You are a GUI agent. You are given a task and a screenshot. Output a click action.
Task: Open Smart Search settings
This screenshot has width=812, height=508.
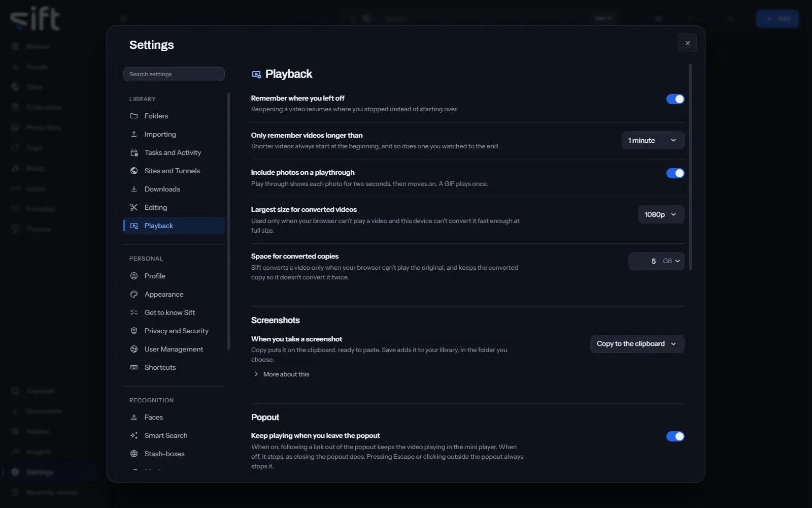174,435
